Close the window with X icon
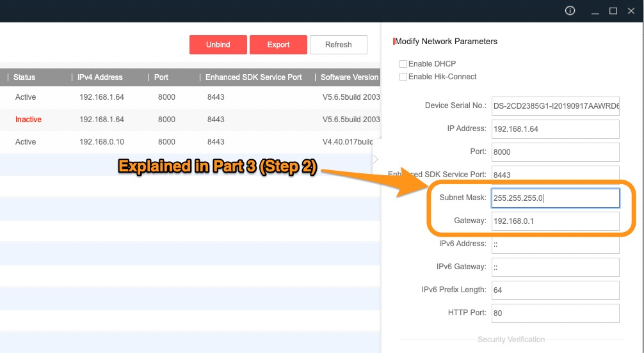Viewport: 644px width, 353px height. 631,11
